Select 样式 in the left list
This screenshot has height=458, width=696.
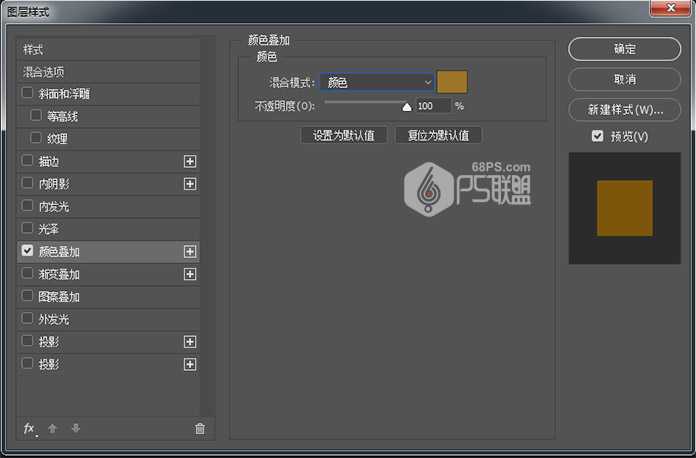coord(34,49)
